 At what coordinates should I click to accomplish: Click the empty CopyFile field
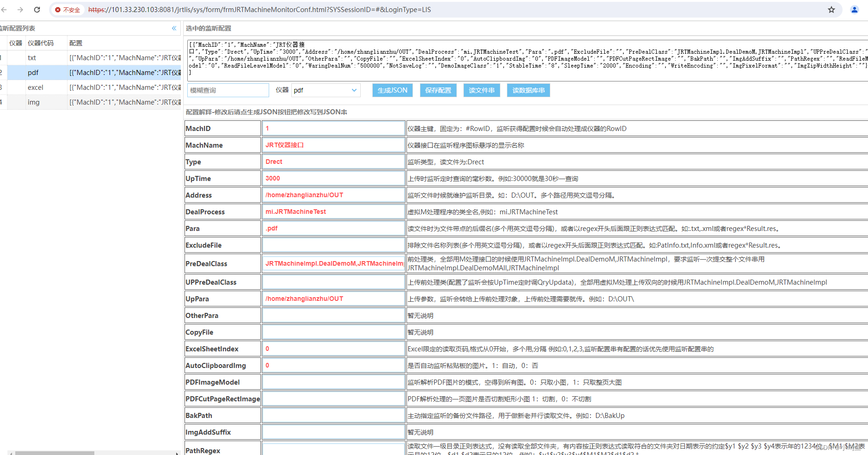tap(333, 332)
